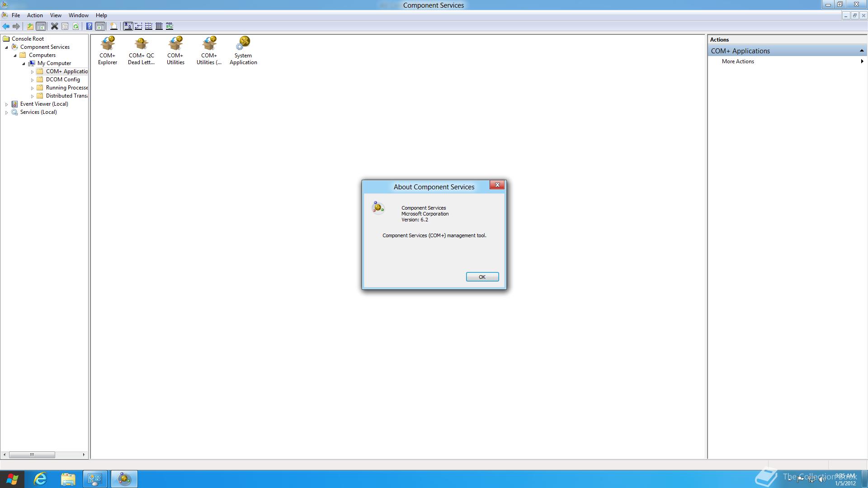Viewport: 868px width, 488px height.
Task: Select Services (Local) in the tree
Action: point(38,112)
